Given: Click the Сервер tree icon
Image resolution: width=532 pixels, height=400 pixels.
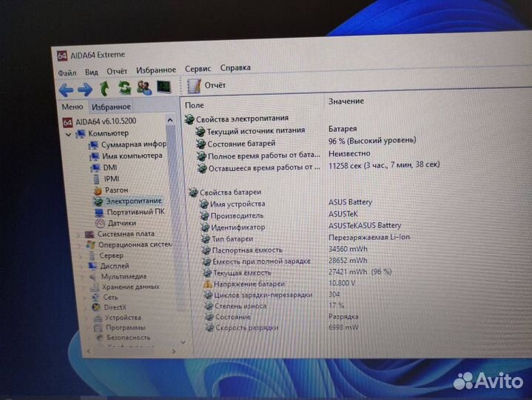Looking at the screenshot, I should point(92,256).
